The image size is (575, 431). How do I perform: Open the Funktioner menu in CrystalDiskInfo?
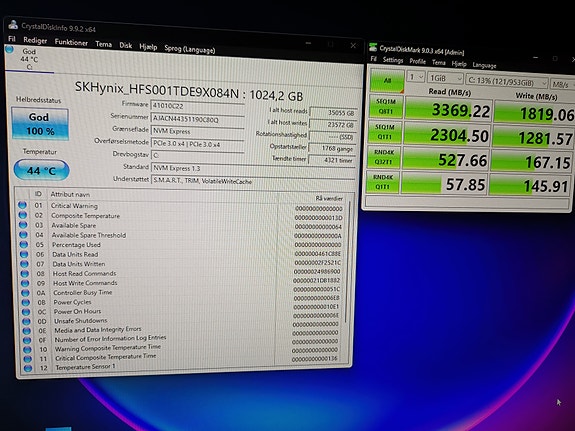point(71,42)
